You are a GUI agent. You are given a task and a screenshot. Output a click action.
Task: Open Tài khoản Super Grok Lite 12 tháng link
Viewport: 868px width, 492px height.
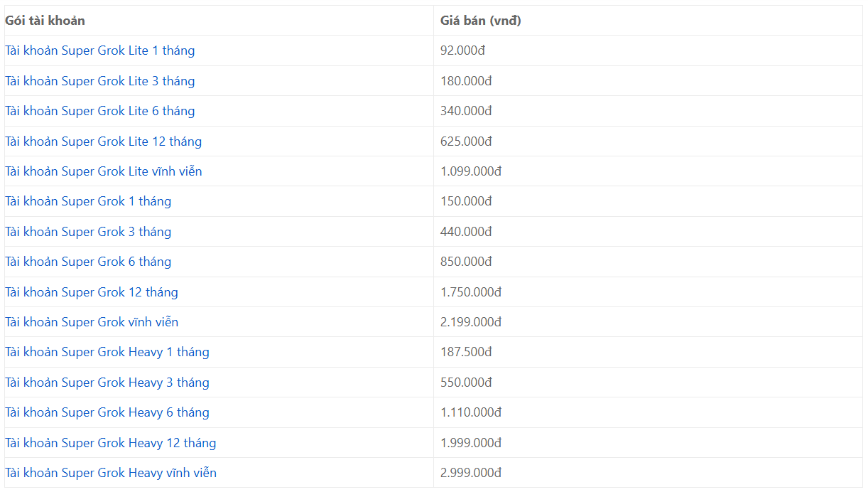point(103,141)
